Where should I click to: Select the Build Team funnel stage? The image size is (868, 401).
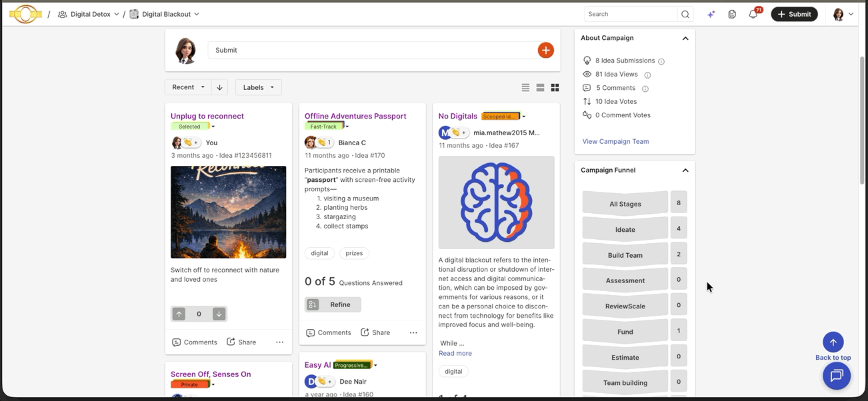[x=625, y=254]
